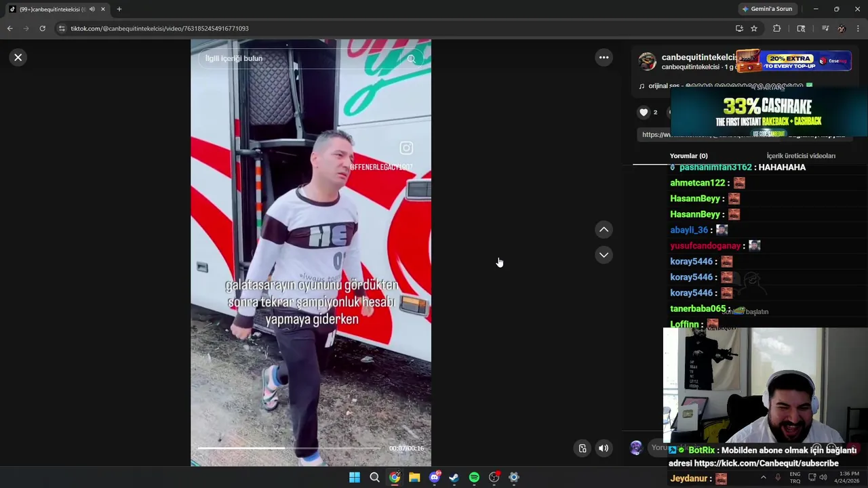Go to next video with down chevron
The width and height of the screenshot is (868, 488).
tap(604, 255)
